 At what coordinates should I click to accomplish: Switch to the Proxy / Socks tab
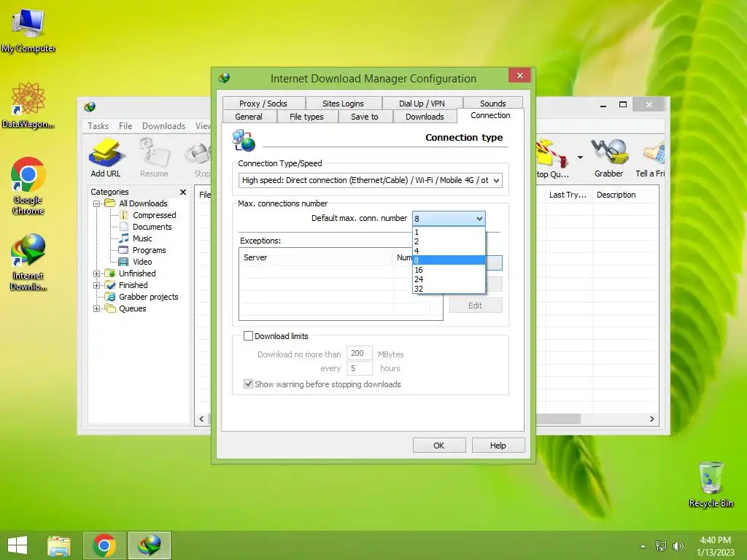263,104
